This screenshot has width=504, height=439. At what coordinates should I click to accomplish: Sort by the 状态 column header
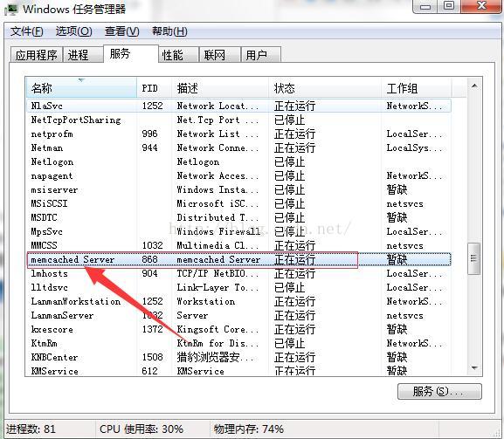point(325,87)
